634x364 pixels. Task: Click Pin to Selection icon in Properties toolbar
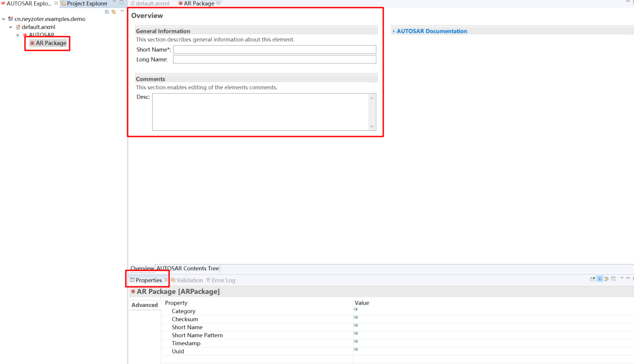(x=593, y=279)
